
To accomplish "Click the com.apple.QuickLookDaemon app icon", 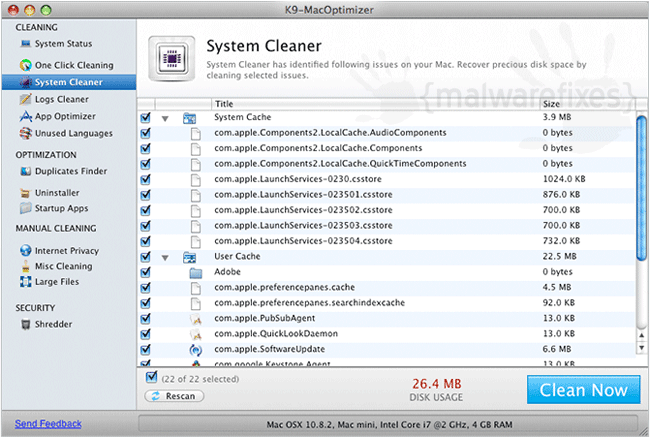I will pos(196,334).
